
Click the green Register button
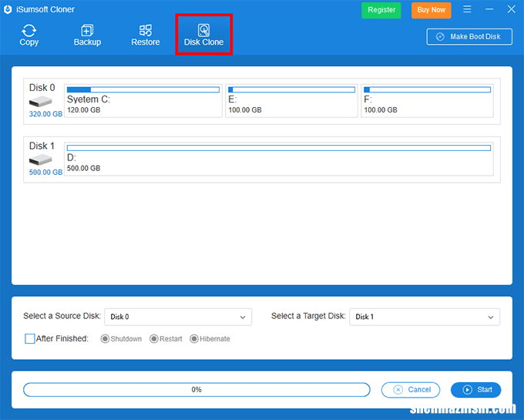[x=381, y=10]
